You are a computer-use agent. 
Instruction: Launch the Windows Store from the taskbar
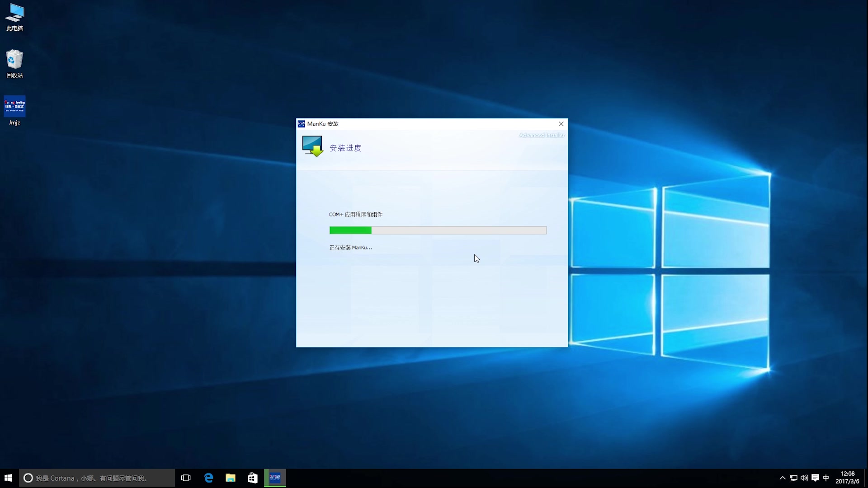point(253,478)
